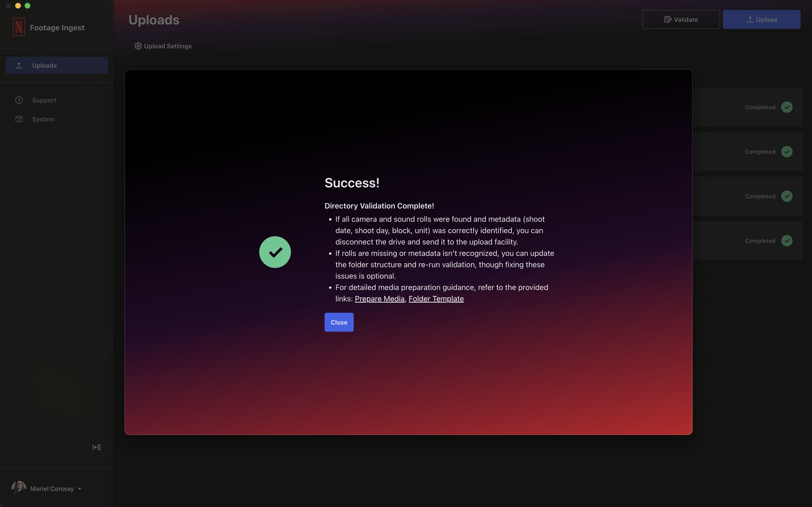Close the Success dialog
Viewport: 812px width, 507px height.
(339, 322)
